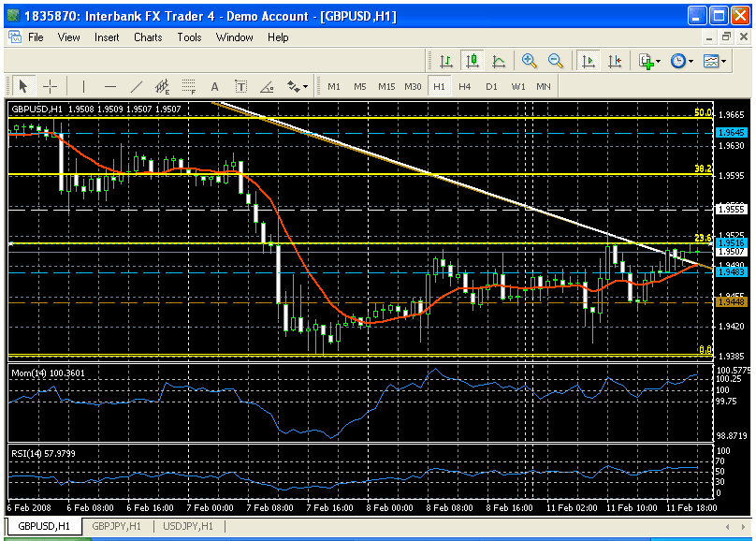Select the trendline drawing tool
756x541 pixels.
(137, 86)
